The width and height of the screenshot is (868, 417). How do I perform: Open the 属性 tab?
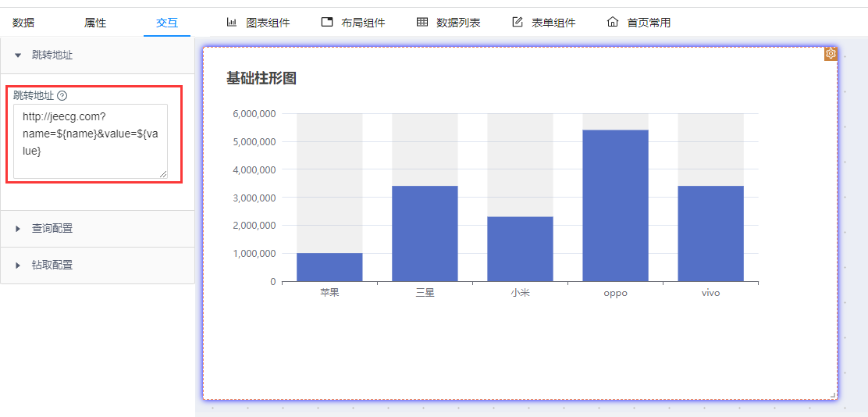pos(95,23)
